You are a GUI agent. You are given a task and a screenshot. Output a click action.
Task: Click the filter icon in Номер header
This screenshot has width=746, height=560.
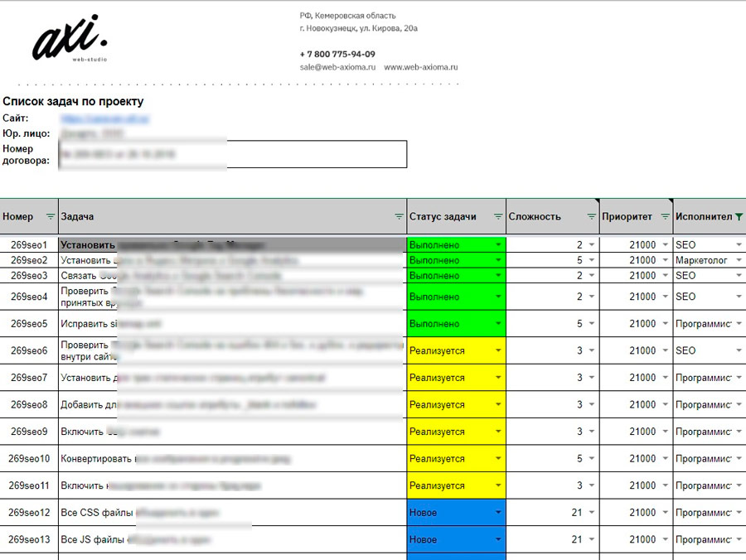tap(51, 217)
